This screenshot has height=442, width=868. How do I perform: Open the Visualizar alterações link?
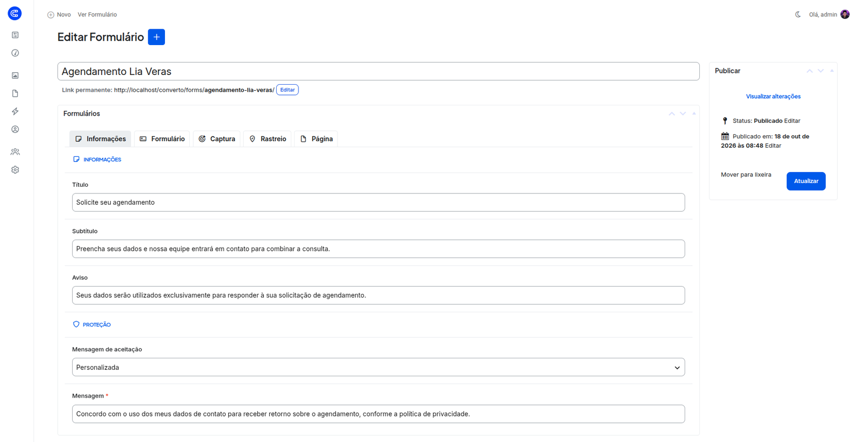point(773,97)
